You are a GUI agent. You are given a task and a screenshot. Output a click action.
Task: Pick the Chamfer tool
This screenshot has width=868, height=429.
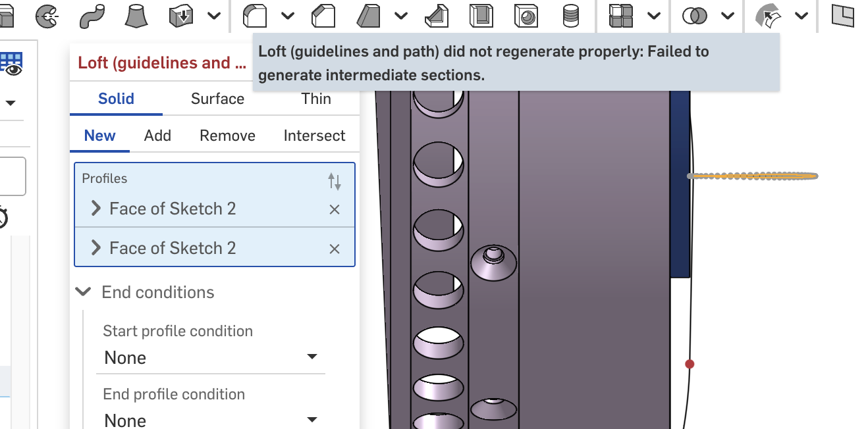point(323,15)
